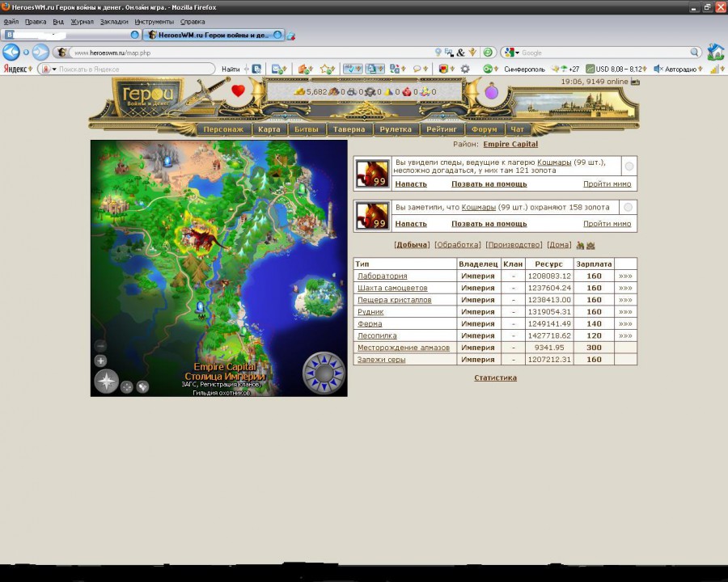Expand Лесопилка row with »»» arrows
The image size is (728, 582).
[x=625, y=335]
